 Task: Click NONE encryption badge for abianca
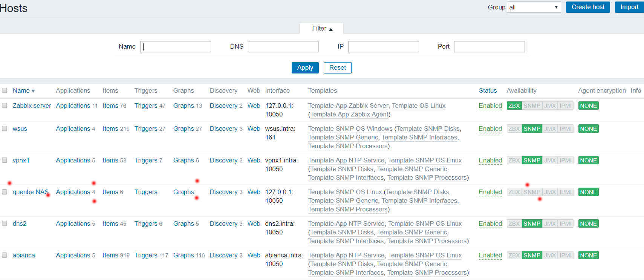click(588, 255)
